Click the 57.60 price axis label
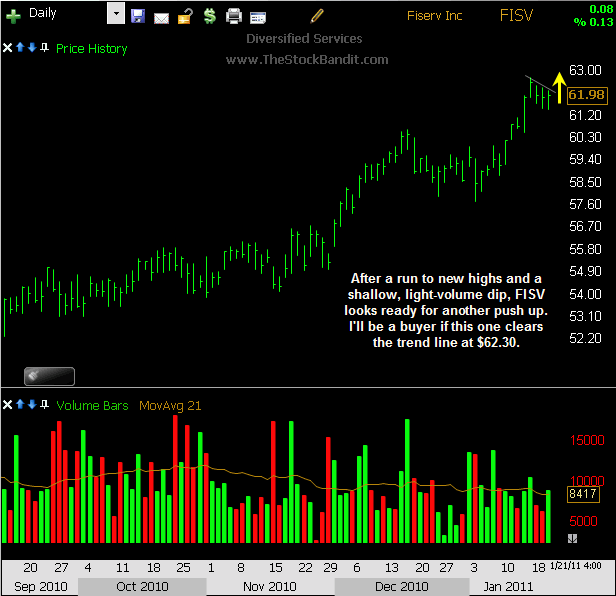The width and height of the screenshot is (616, 596). pos(585,204)
